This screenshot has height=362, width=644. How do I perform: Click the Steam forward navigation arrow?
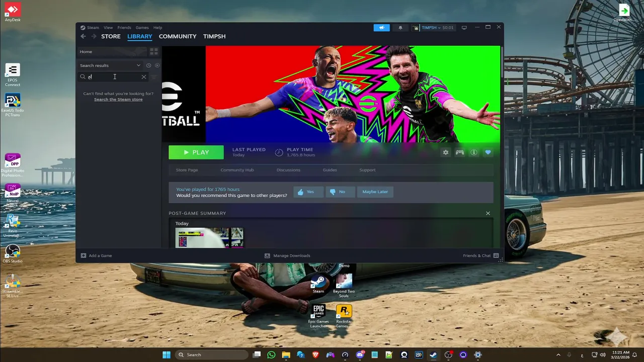click(94, 36)
